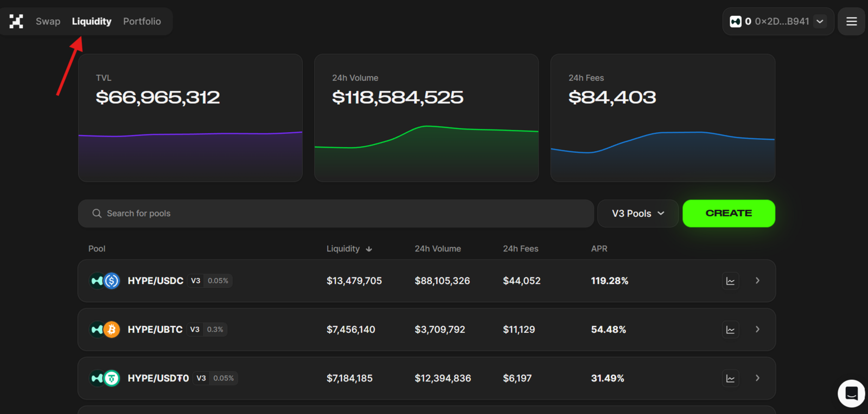Click the V3 badge on HYPE/UBTC
868x414 pixels.
click(195, 329)
